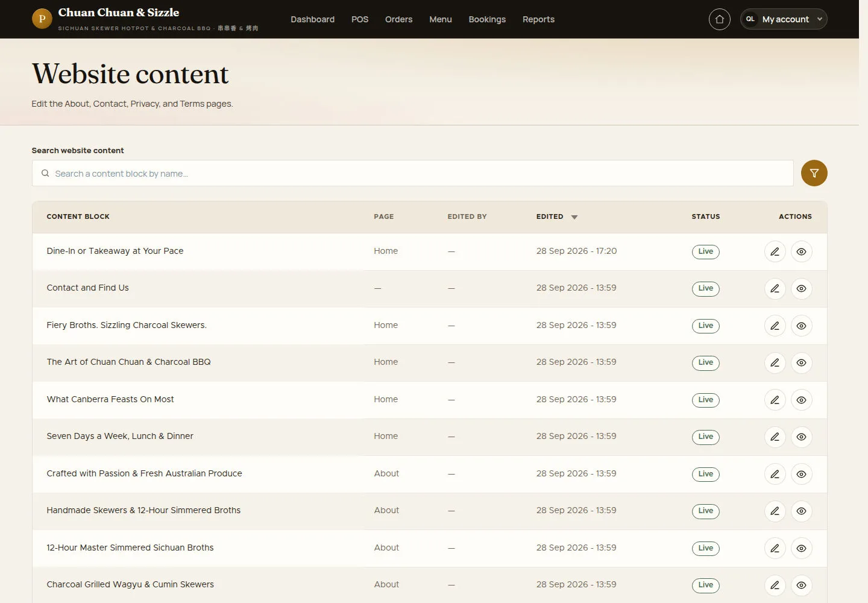
Task: Open the Orders page
Action: [x=398, y=19]
